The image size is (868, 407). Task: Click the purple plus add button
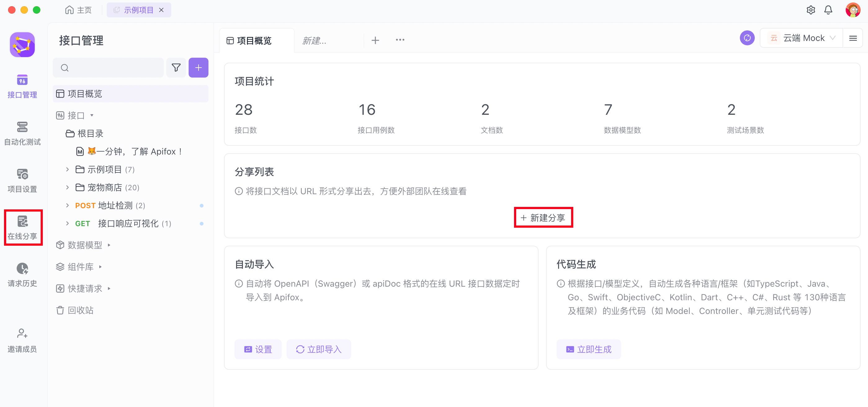click(x=198, y=68)
